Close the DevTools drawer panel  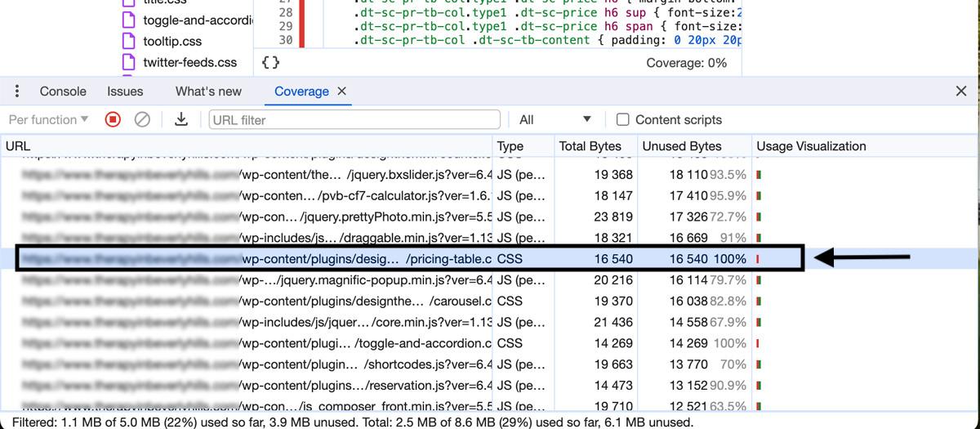coord(961,92)
